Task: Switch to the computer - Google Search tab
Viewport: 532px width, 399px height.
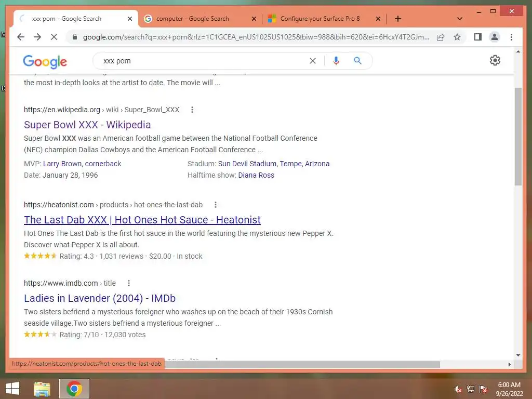Action: pyautogui.click(x=193, y=19)
